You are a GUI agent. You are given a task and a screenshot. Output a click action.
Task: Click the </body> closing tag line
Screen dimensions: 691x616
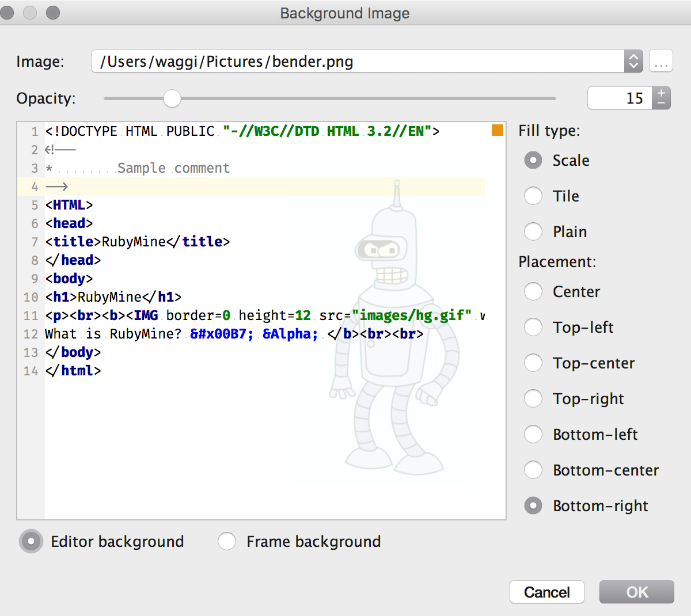click(73, 352)
